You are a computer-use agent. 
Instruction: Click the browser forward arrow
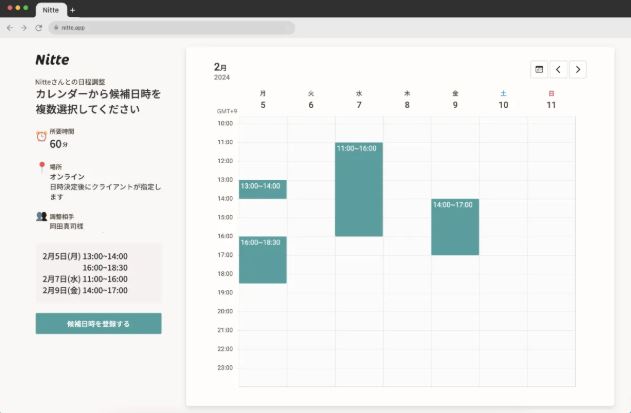pos(23,28)
